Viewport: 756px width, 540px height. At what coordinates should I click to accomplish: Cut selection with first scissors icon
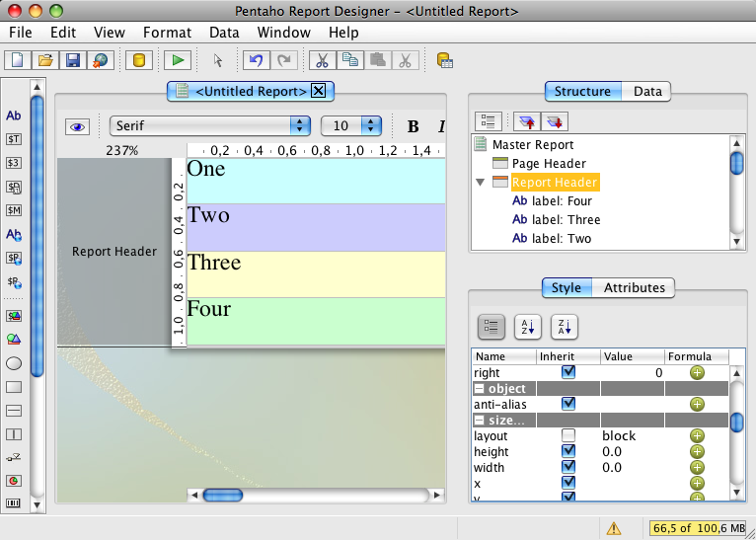tap(322, 60)
